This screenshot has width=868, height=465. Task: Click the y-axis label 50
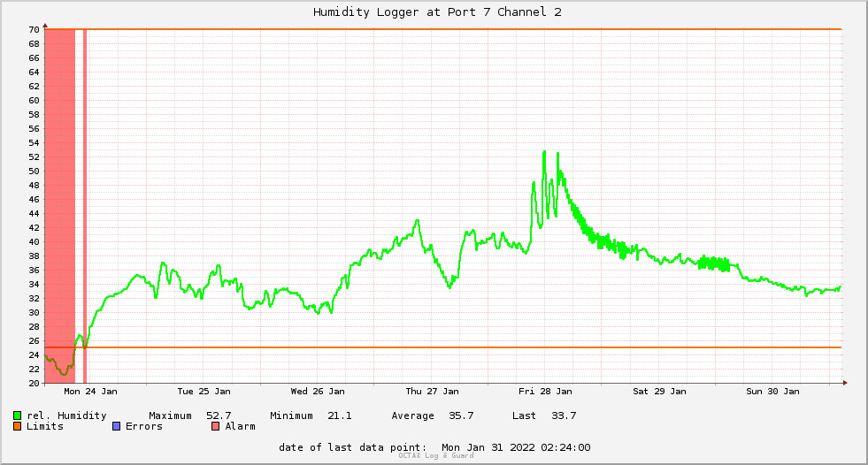(x=34, y=171)
